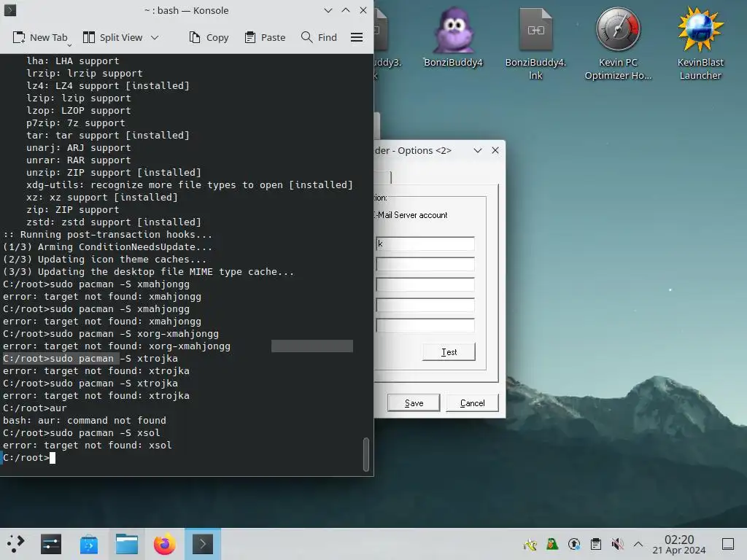Open Discover software center in taskbar
747x560 pixels.
point(88,544)
